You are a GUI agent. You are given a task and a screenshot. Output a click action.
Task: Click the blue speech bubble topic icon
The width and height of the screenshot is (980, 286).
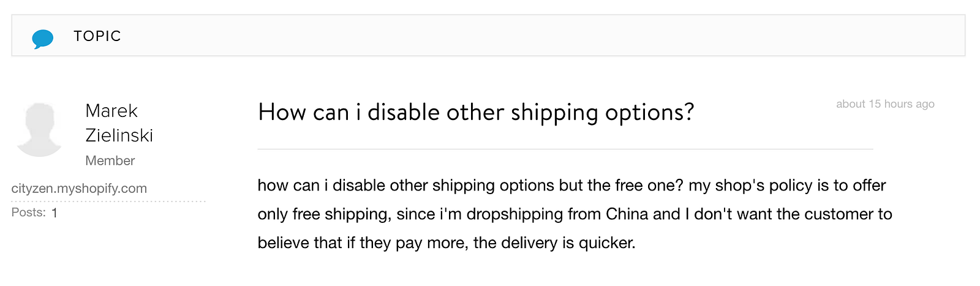(x=42, y=38)
